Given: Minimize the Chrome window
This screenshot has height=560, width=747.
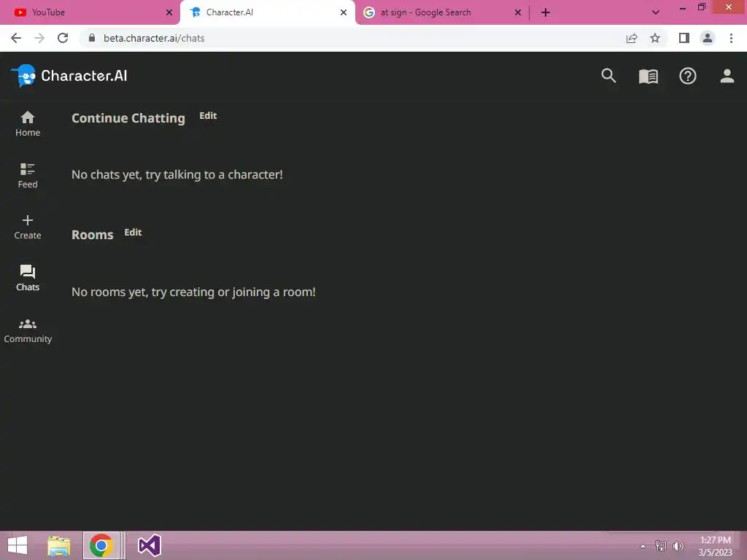Looking at the screenshot, I should [683, 8].
